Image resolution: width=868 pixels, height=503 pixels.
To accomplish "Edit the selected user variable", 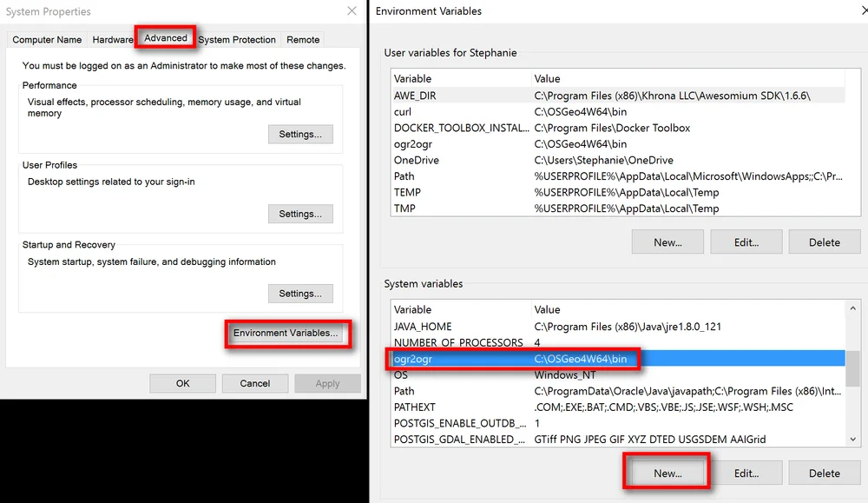I will [746, 242].
